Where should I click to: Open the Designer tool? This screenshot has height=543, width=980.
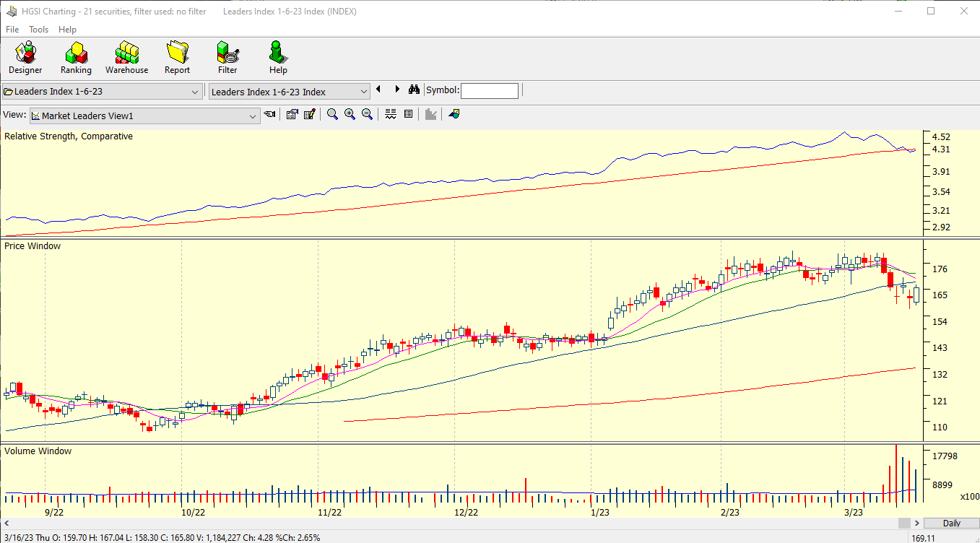pyautogui.click(x=25, y=58)
